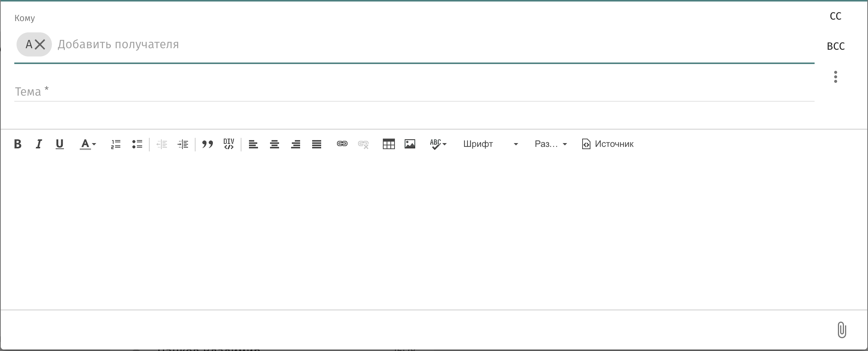The width and height of the screenshot is (868, 351).
Task: Insert a table into the message
Action: (x=388, y=144)
